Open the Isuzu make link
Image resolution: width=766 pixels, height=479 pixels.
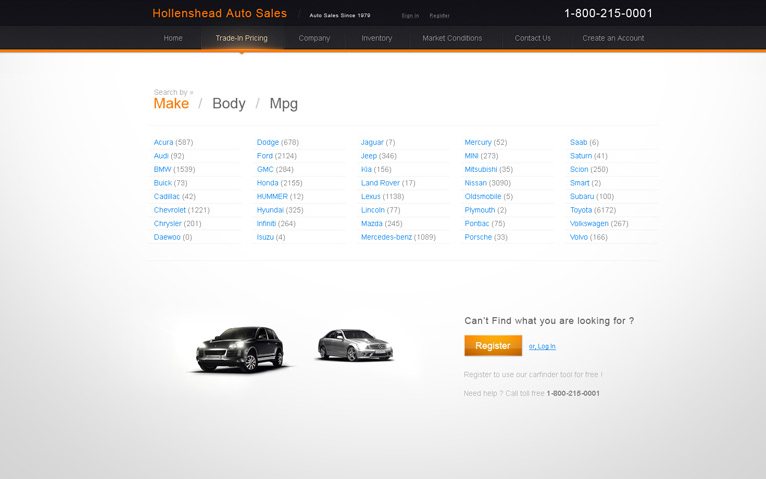(x=265, y=237)
